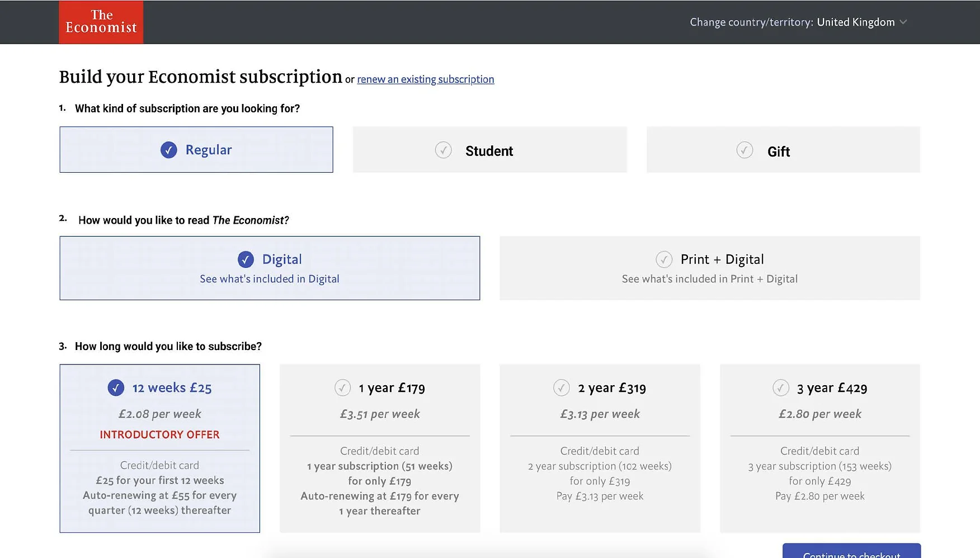This screenshot has height=558, width=980.
Task: Choose the Gift subscription radio circle
Action: [x=745, y=150]
